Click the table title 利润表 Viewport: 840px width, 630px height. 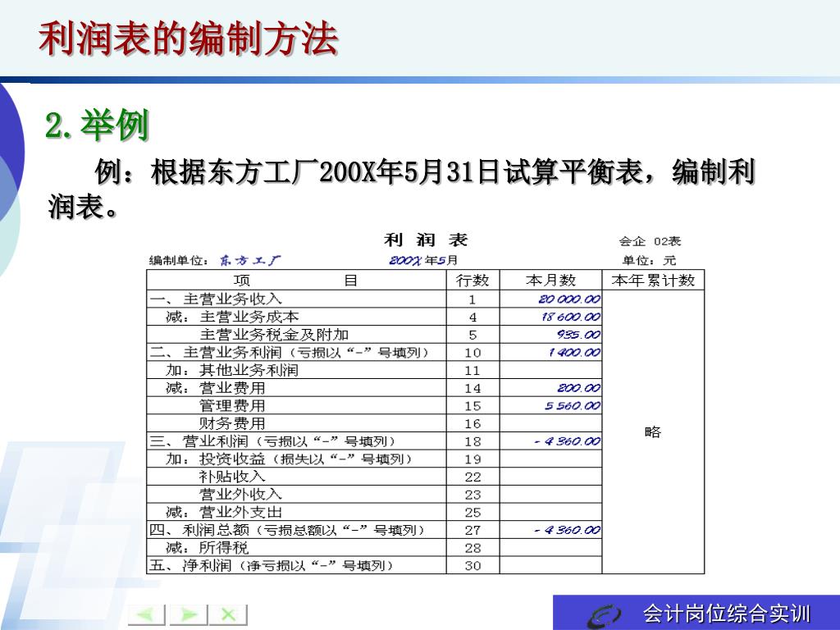pos(426,240)
